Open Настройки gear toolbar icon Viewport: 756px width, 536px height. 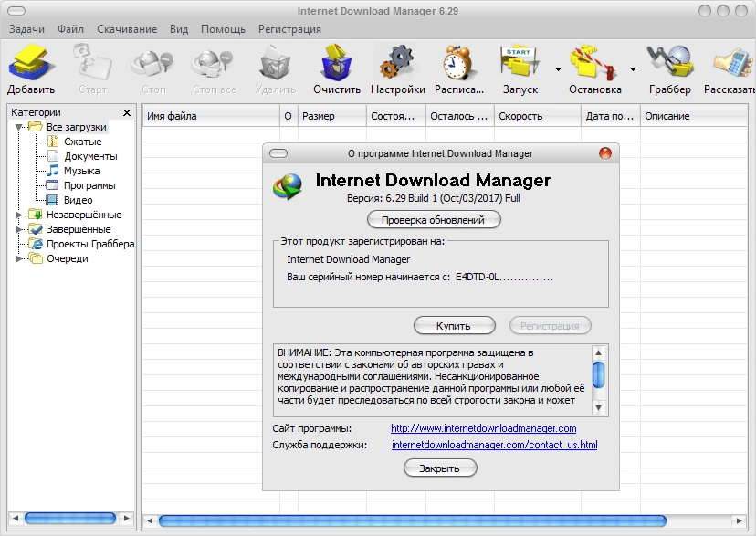(x=397, y=62)
